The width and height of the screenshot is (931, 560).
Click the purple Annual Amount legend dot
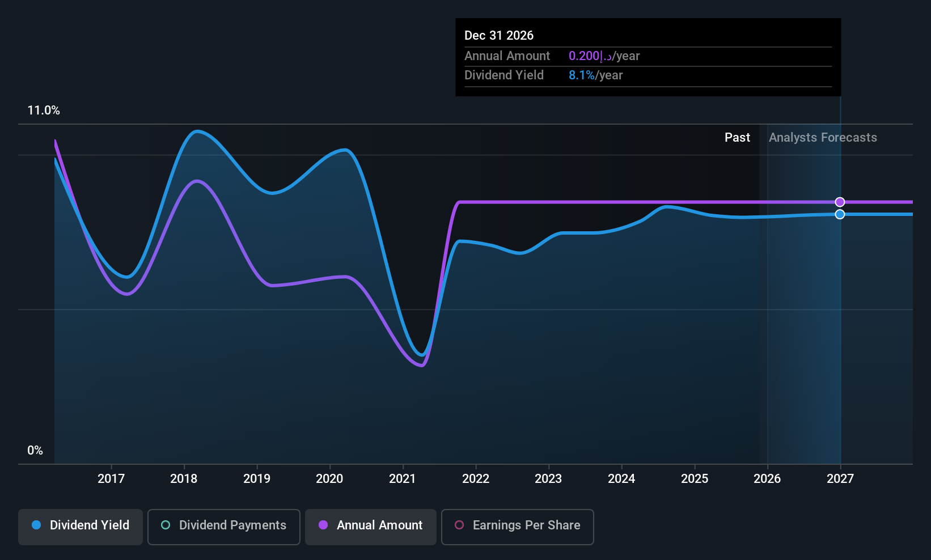pos(323,525)
